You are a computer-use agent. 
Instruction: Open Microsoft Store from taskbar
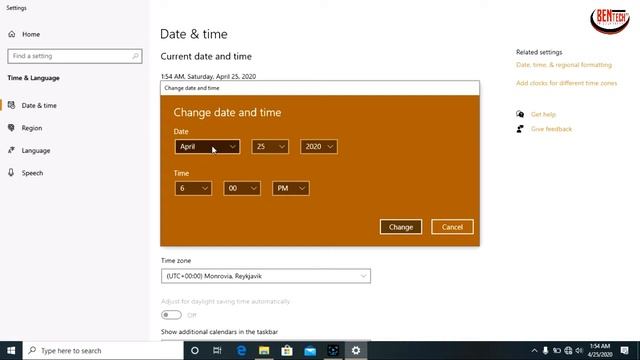click(x=287, y=351)
